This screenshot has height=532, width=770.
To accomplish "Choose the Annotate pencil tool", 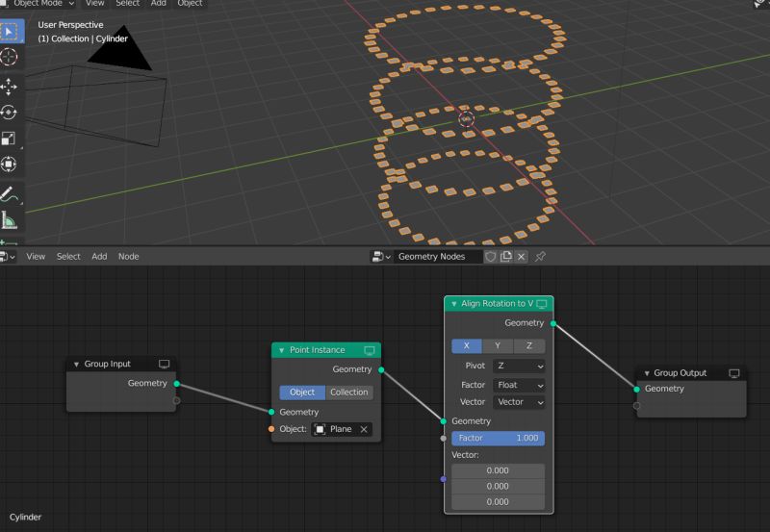I will [x=9, y=194].
